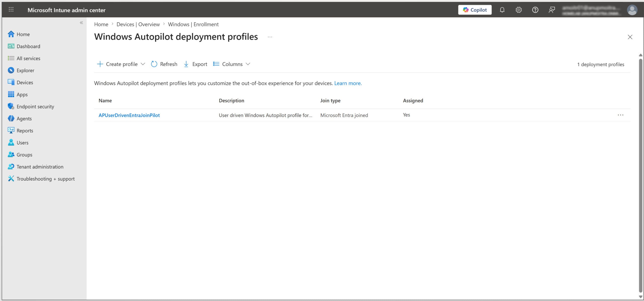Viewport: 644px width, 301px height.
Task: Open row options for APUserDrivenEntraJoinPilot
Action: 620,115
